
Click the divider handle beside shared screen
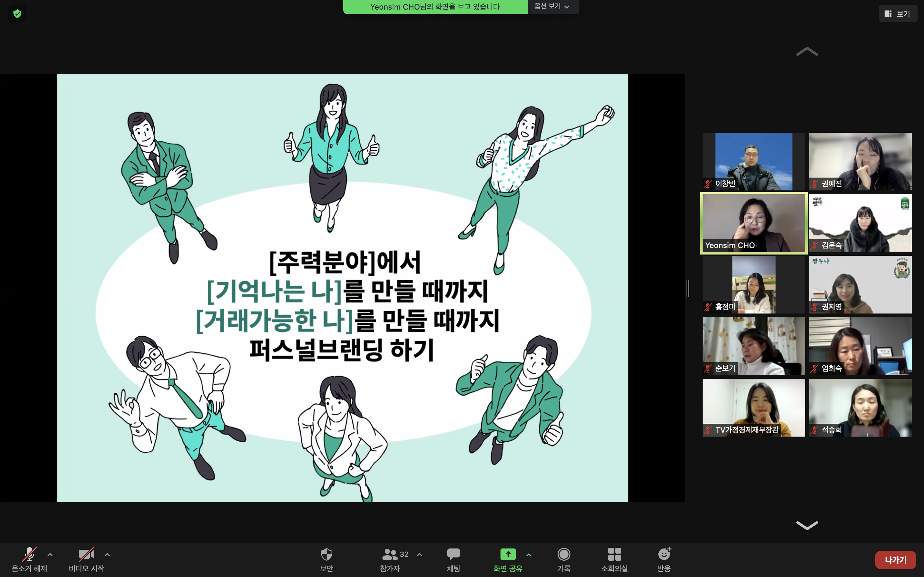click(x=688, y=288)
